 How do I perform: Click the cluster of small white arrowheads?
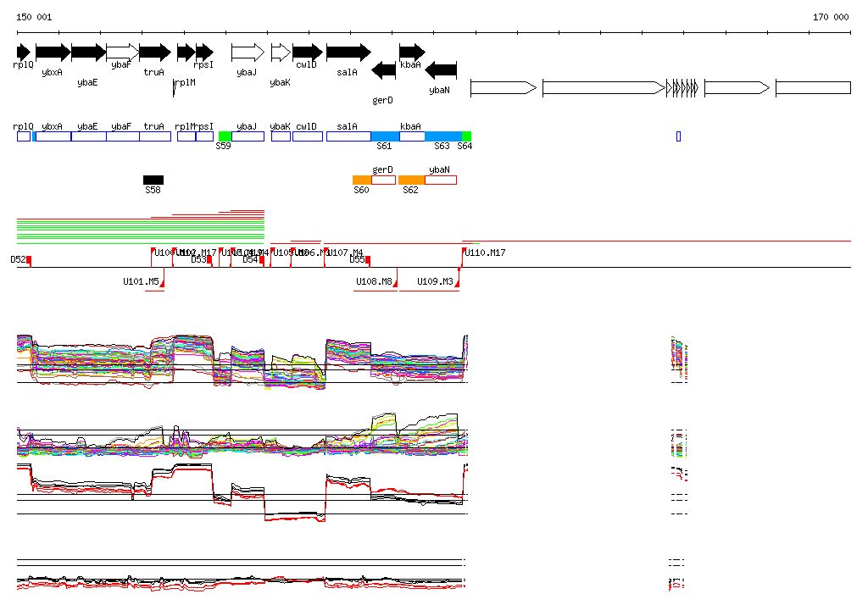coord(682,87)
